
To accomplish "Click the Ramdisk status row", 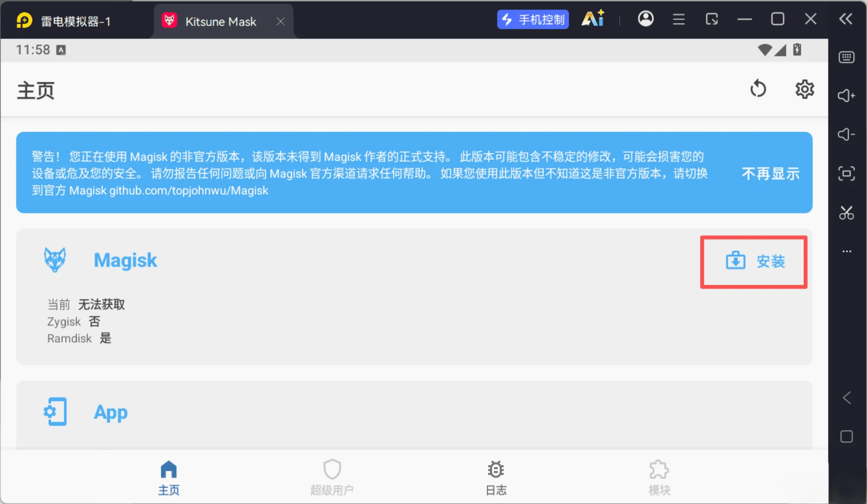I will pos(79,338).
